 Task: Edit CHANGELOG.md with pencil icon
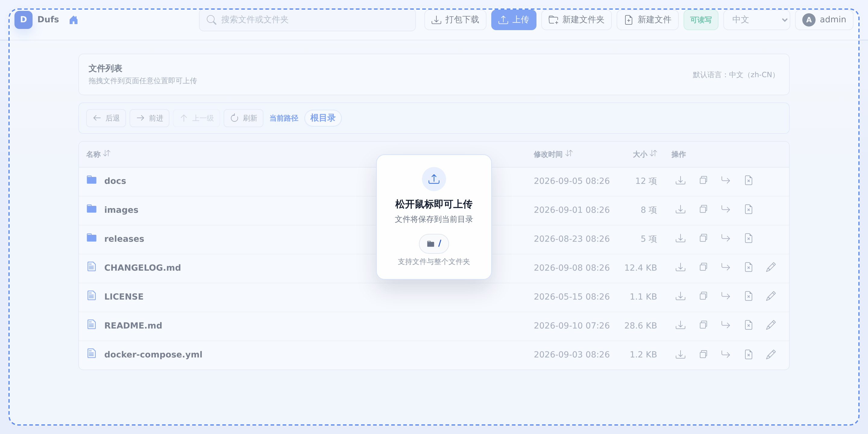click(x=771, y=268)
